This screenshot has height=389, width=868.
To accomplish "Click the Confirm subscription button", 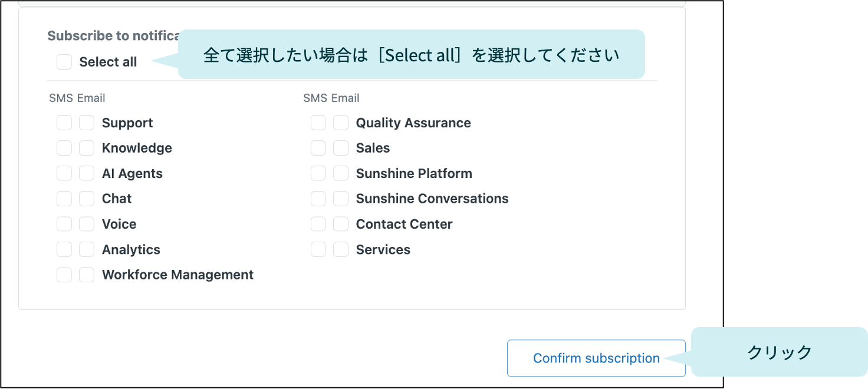I will pos(596,358).
